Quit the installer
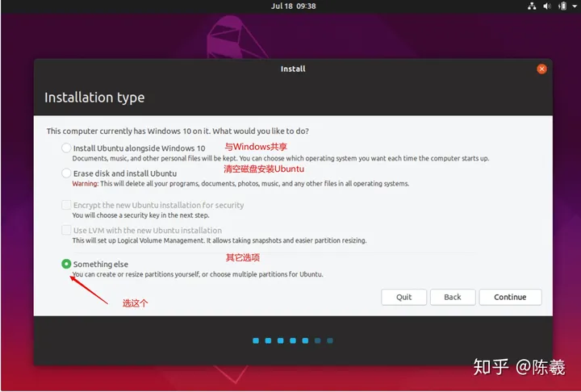581x392 pixels. coord(404,297)
